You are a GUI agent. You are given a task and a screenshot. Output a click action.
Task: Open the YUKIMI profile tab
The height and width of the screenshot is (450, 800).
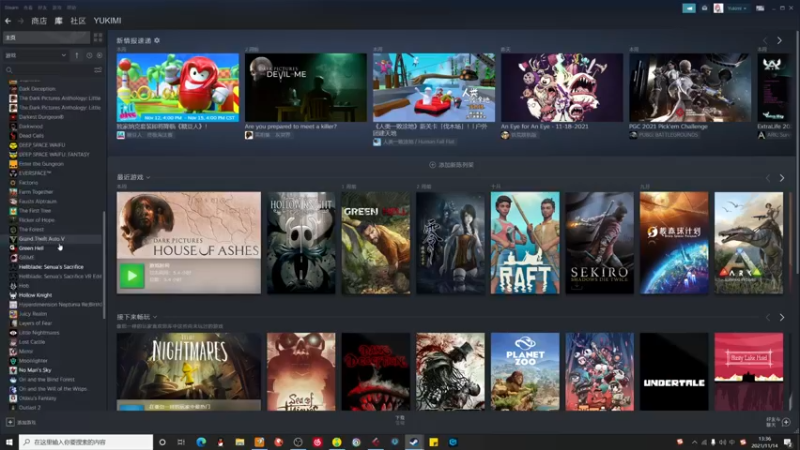pos(107,21)
